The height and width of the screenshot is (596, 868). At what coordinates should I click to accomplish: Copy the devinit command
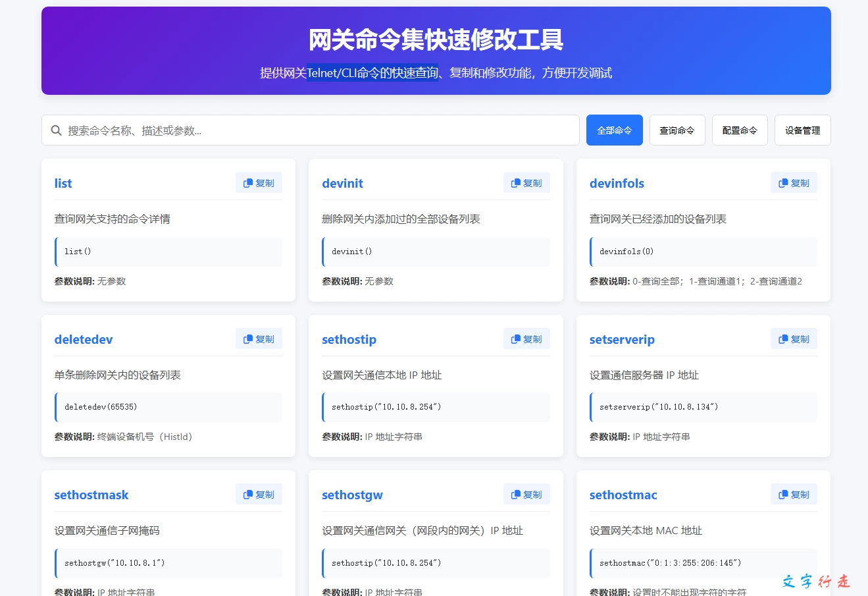coord(526,183)
